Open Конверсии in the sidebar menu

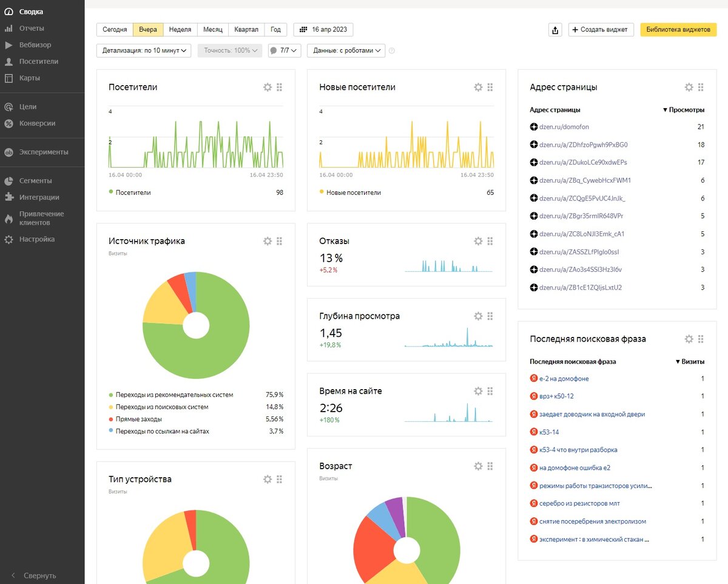(37, 123)
